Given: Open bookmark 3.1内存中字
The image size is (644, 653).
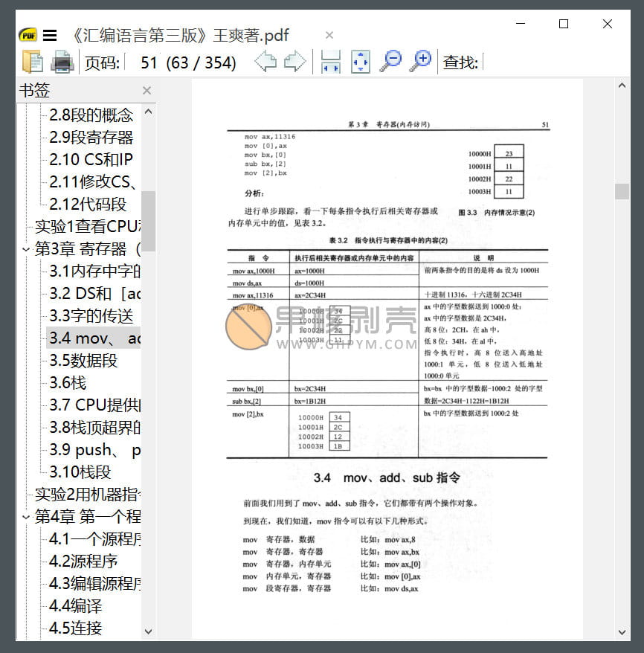Looking at the screenshot, I should [94, 271].
